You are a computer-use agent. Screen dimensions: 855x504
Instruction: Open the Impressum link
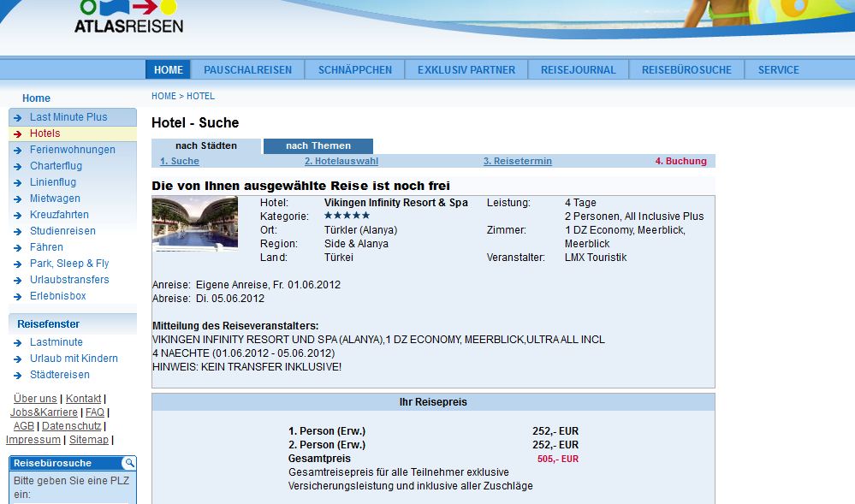[33, 440]
